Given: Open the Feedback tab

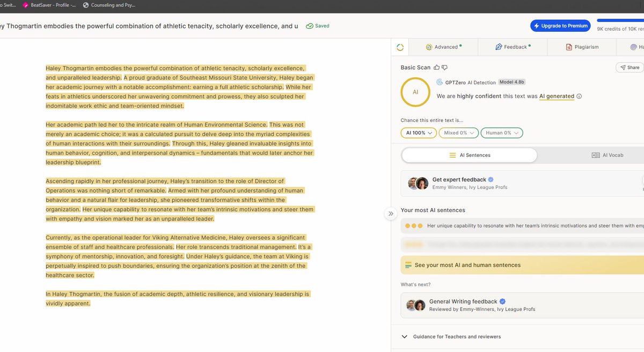Looking at the screenshot, I should (513, 47).
